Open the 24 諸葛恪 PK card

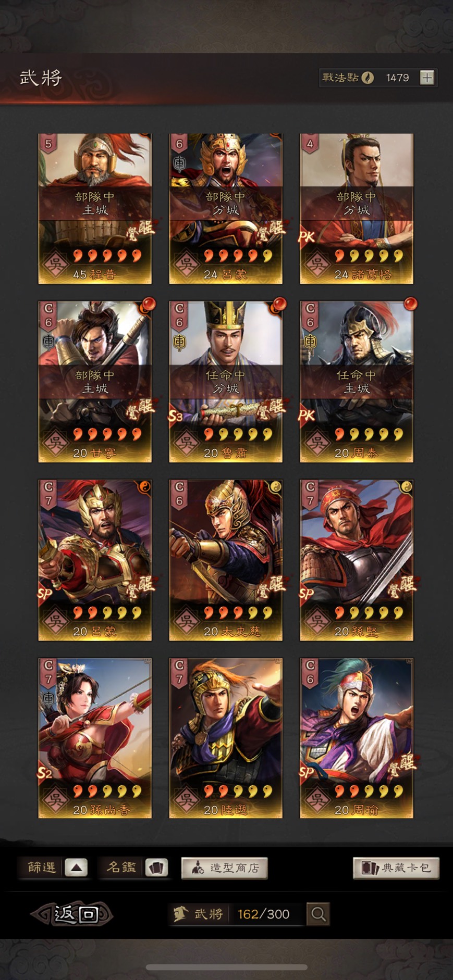357,209
